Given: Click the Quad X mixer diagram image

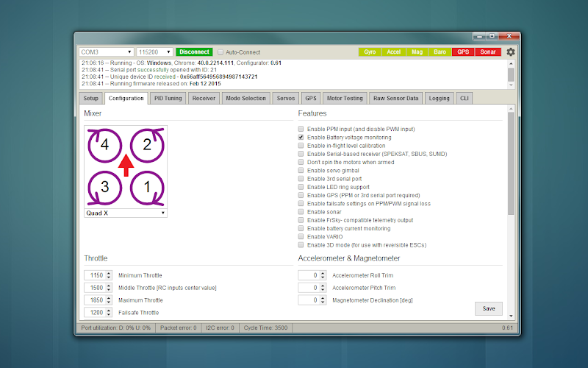Looking at the screenshot, I should click(x=126, y=167).
